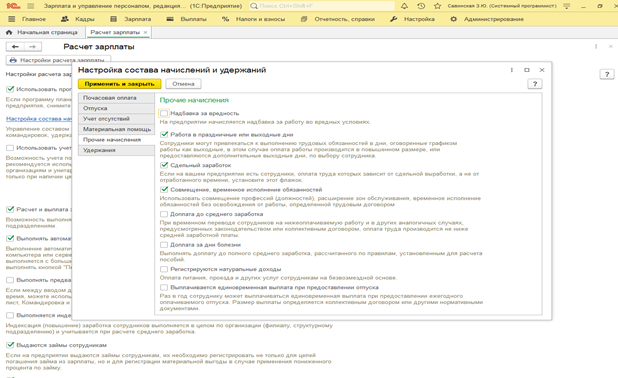The image size is (618, 378).
Task: Click the Прочие начисления heading text
Action: click(194, 100)
